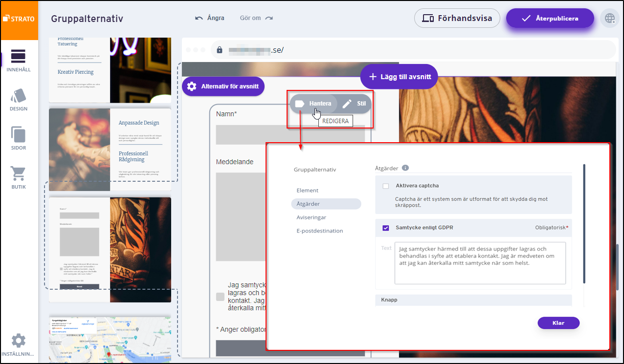Tick the consent checkbox in the form preview
The height and width of the screenshot is (364, 624).
pyautogui.click(x=220, y=297)
